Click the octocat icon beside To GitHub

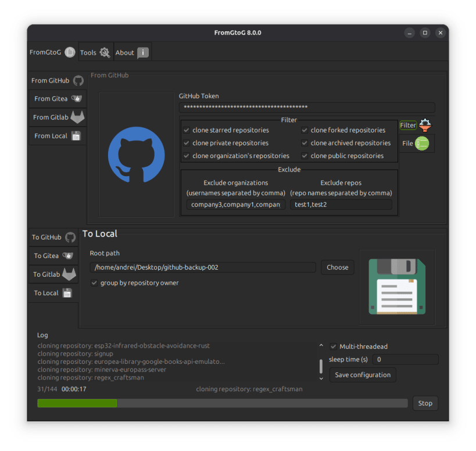coord(70,237)
